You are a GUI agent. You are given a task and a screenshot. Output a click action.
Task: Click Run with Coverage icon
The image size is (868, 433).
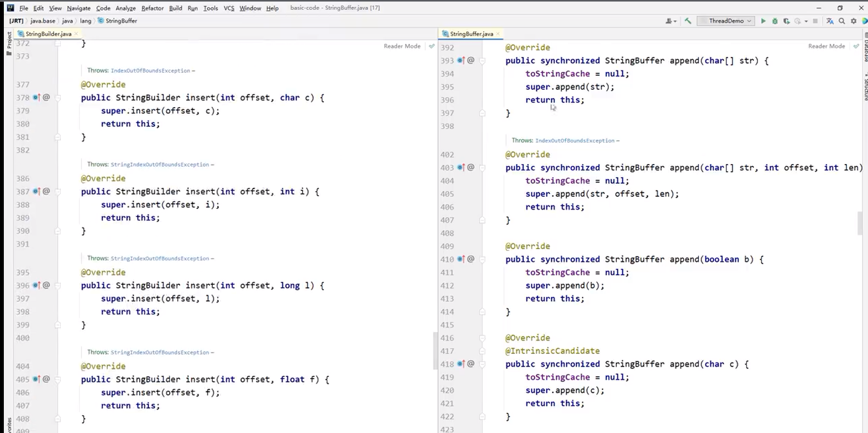coord(786,21)
